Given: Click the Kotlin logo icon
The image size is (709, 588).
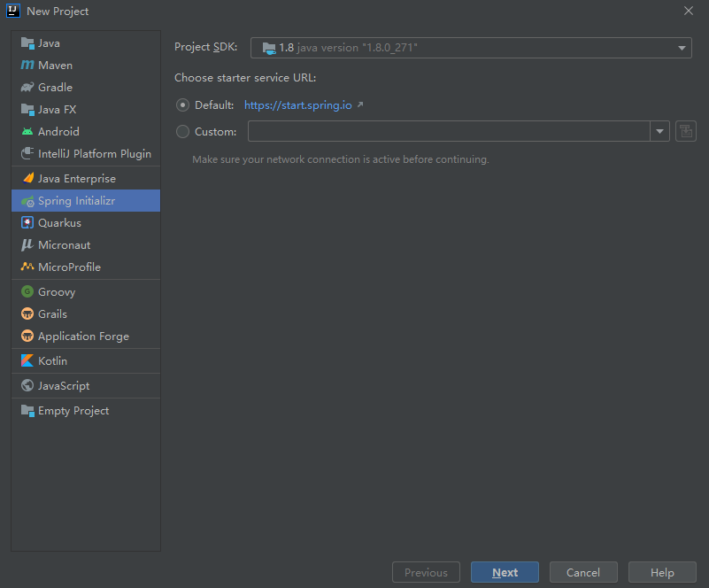Looking at the screenshot, I should (27, 361).
